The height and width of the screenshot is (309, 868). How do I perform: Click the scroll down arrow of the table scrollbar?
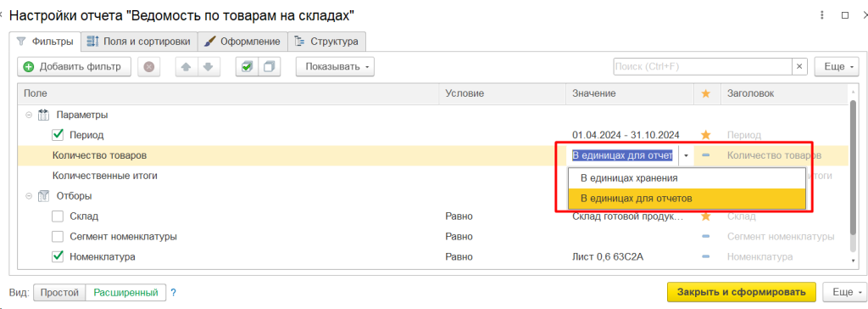point(854,260)
